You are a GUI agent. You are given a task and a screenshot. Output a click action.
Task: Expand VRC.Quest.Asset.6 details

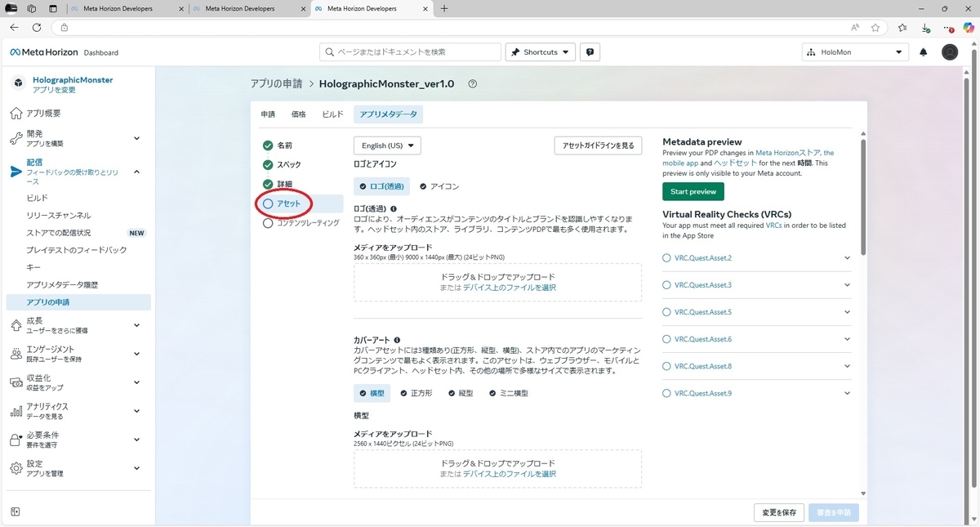(847, 339)
